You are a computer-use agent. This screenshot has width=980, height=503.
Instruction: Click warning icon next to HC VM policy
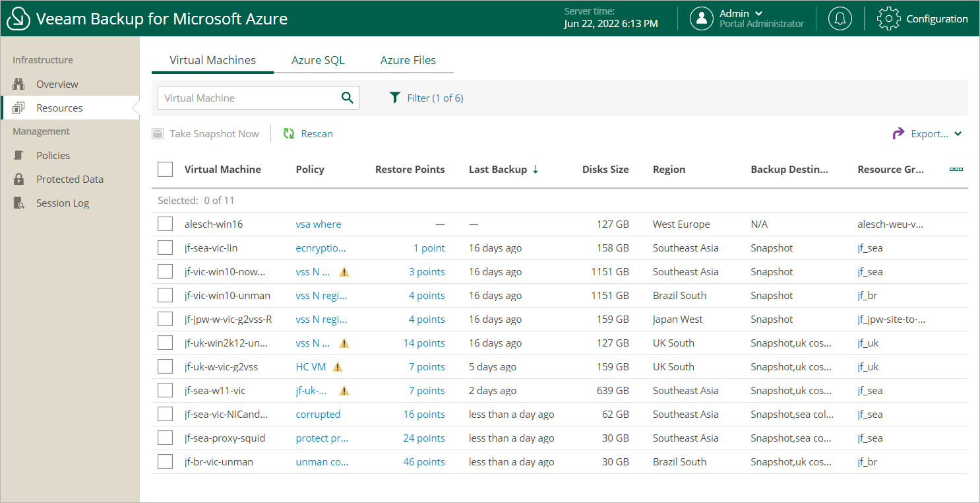pyautogui.click(x=338, y=366)
